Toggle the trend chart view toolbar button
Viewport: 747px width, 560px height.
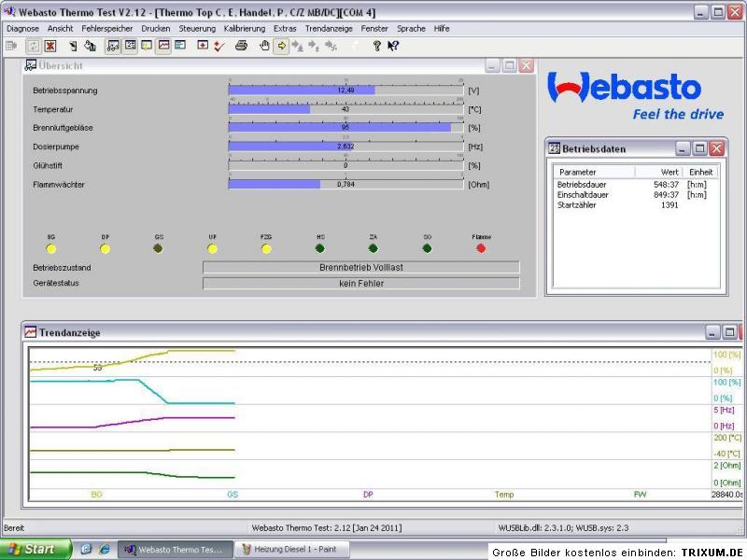pyautogui.click(x=164, y=46)
